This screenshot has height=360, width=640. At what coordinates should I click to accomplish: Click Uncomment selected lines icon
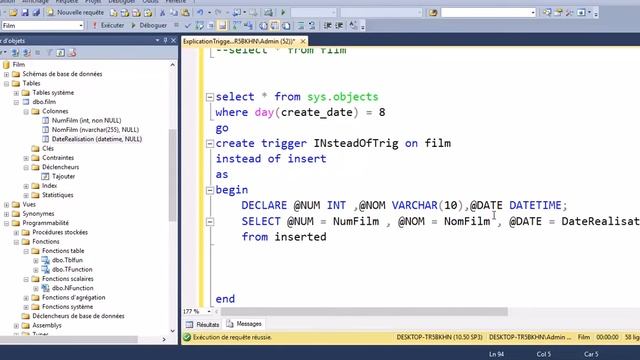tap(312, 26)
